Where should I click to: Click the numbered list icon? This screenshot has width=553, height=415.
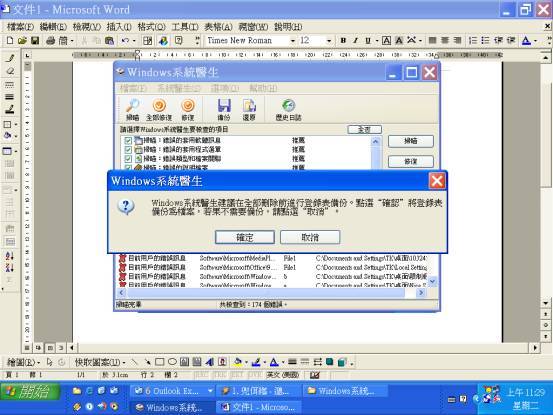point(473,41)
